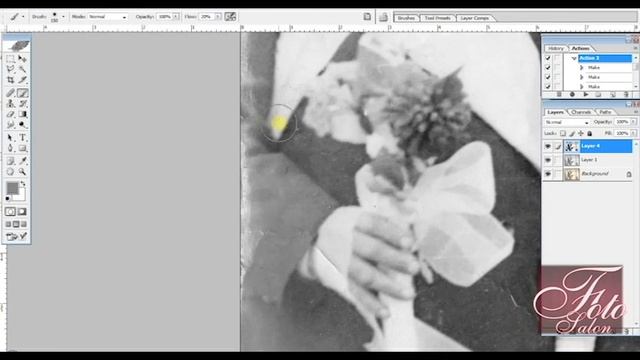Select the Gradient tool
640x360 pixels.
pyautogui.click(x=22, y=114)
